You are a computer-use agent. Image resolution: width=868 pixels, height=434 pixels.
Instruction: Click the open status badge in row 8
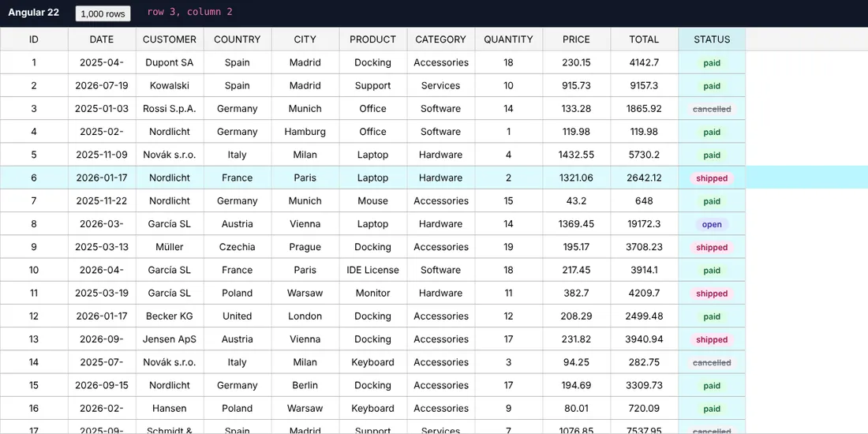coord(712,224)
